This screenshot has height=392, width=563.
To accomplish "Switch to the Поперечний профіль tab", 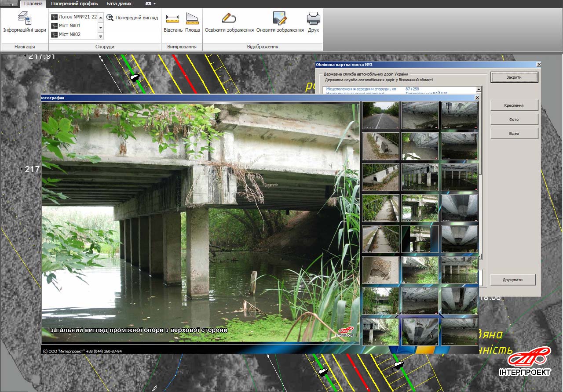I will (x=72, y=4).
